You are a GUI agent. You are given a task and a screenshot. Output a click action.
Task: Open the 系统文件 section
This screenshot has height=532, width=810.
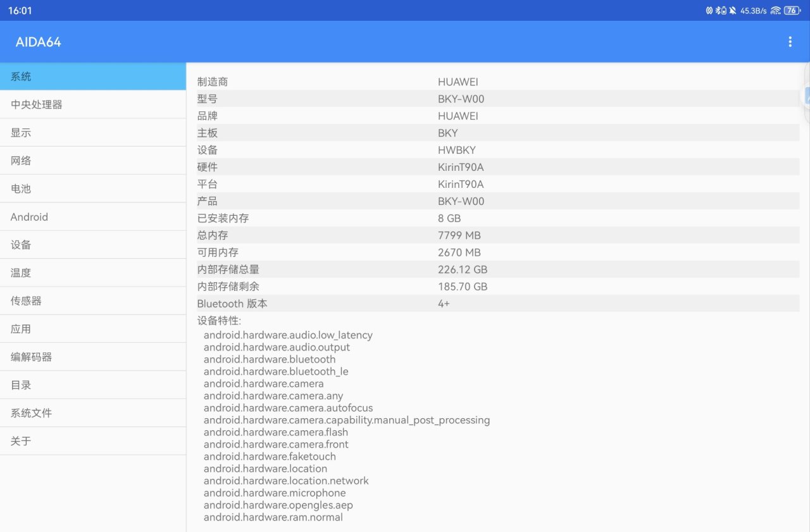[93, 413]
